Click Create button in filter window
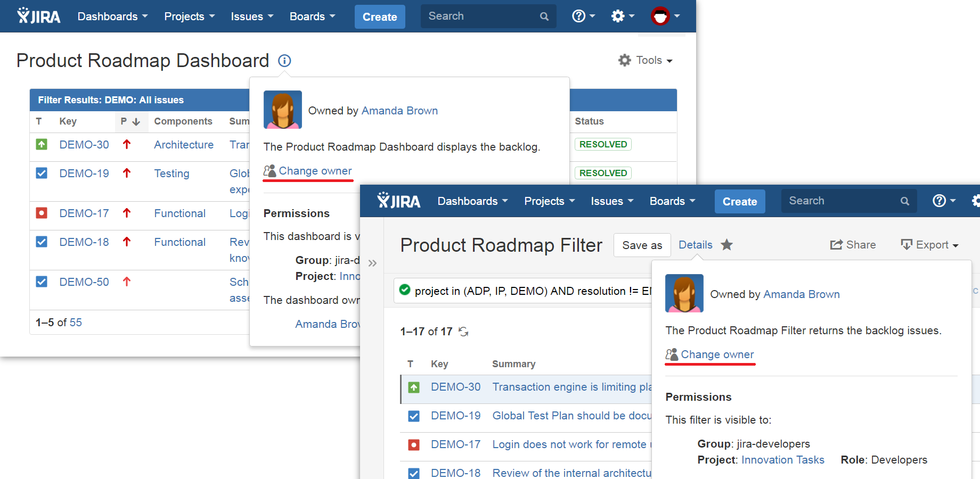 point(740,201)
